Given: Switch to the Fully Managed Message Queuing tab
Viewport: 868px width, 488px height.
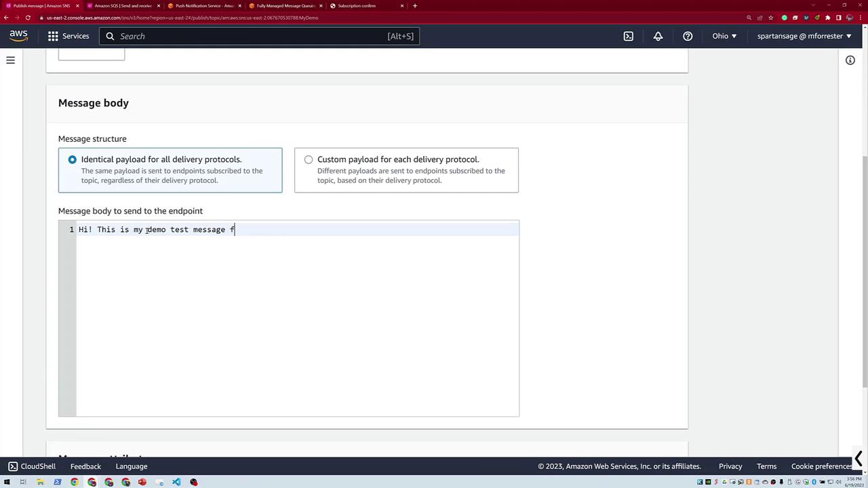Looking at the screenshot, I should pos(285,5).
